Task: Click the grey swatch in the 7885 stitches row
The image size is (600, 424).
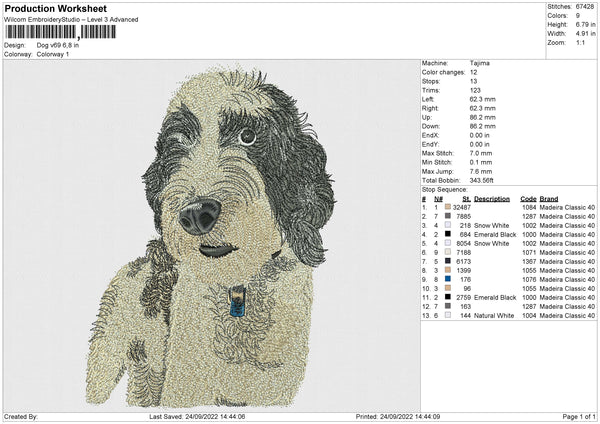Action: 448,216
